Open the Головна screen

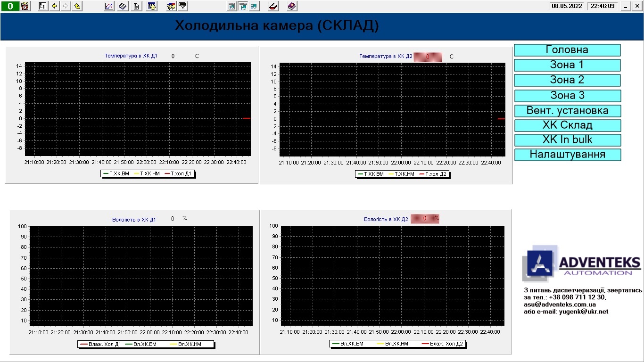tap(567, 50)
